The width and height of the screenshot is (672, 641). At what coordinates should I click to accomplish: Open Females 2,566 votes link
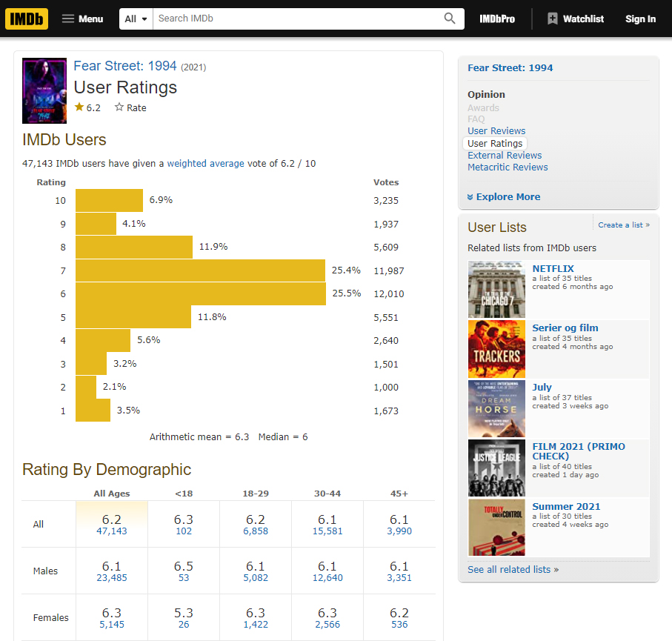[327, 625]
